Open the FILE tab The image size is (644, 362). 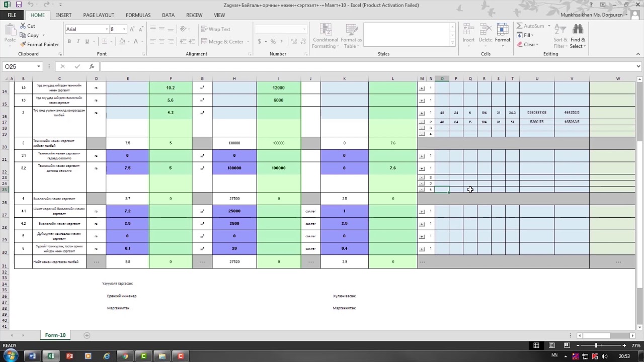click(12, 15)
